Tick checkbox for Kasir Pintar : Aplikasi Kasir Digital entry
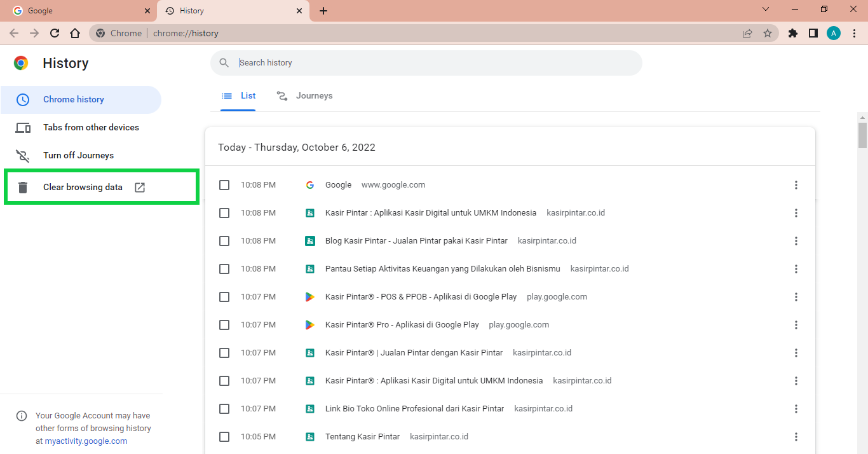This screenshot has height=454, width=868. coord(224,213)
